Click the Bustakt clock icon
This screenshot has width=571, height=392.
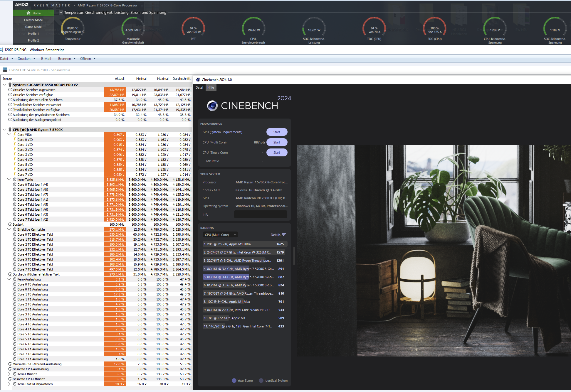click(x=10, y=224)
